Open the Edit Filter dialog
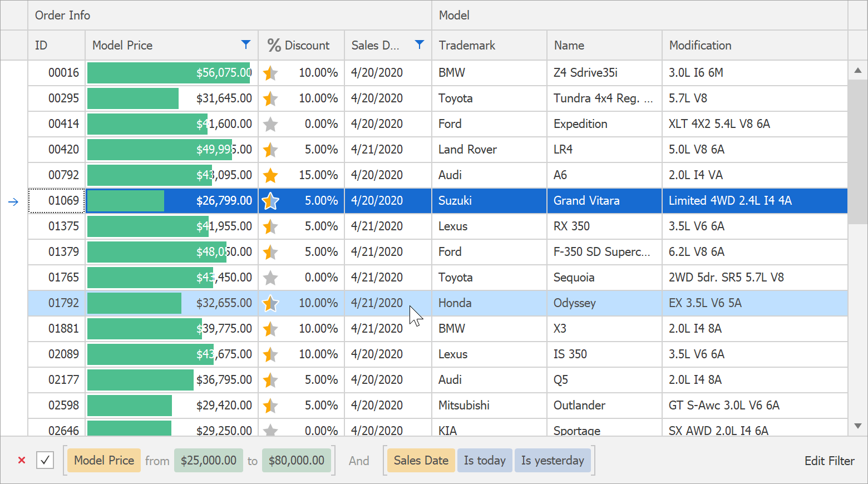This screenshot has height=484, width=868. (830, 460)
